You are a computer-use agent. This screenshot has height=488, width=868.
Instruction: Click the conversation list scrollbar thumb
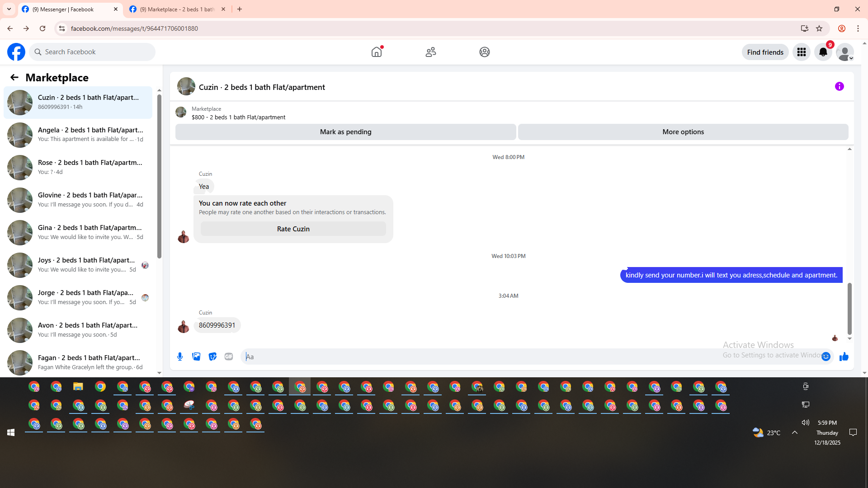tap(159, 176)
